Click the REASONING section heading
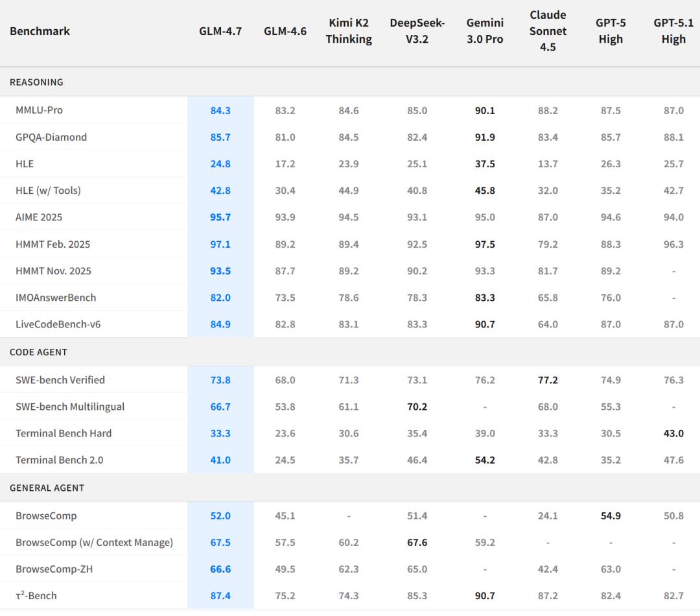 point(36,82)
